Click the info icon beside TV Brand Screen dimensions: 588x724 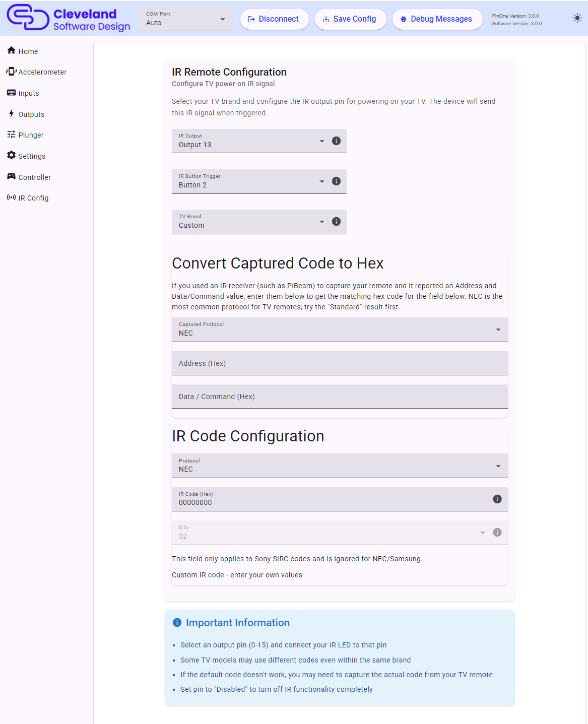pos(336,222)
